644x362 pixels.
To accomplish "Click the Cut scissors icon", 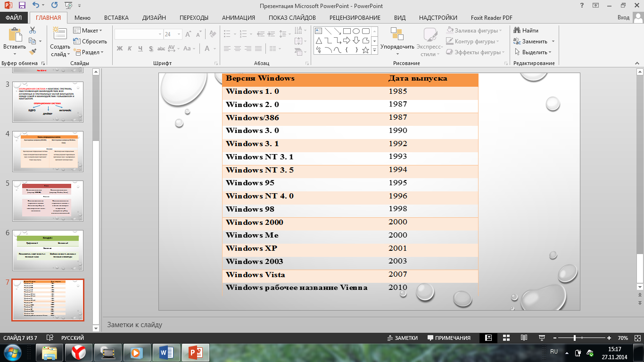I will tap(33, 30).
